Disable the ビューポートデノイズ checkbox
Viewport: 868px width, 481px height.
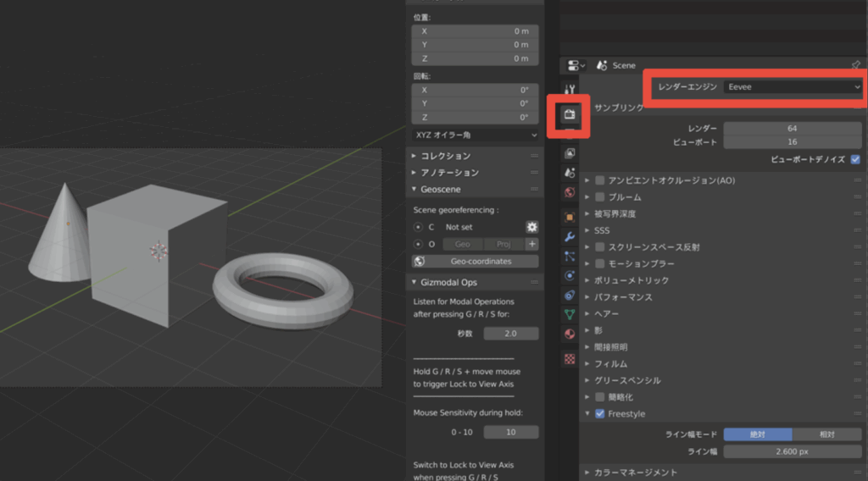(855, 158)
